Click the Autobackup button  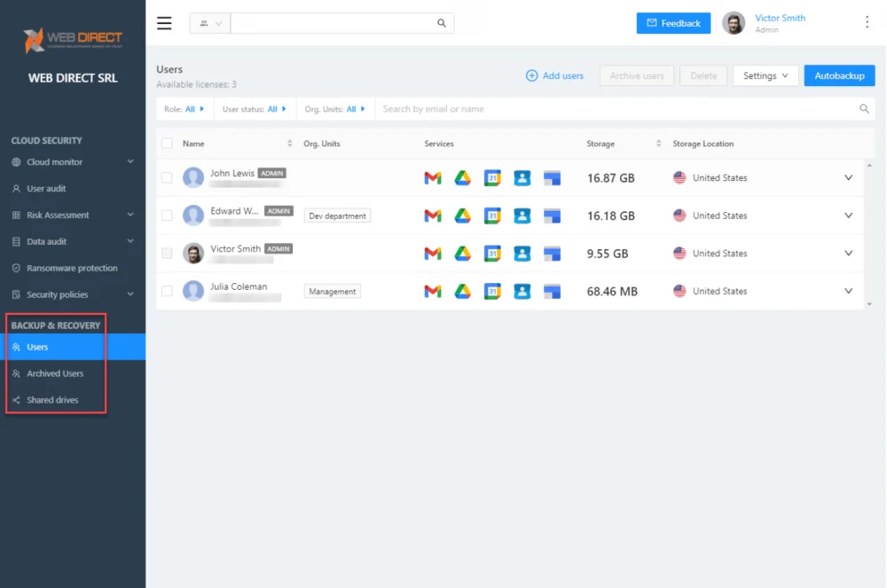click(839, 75)
